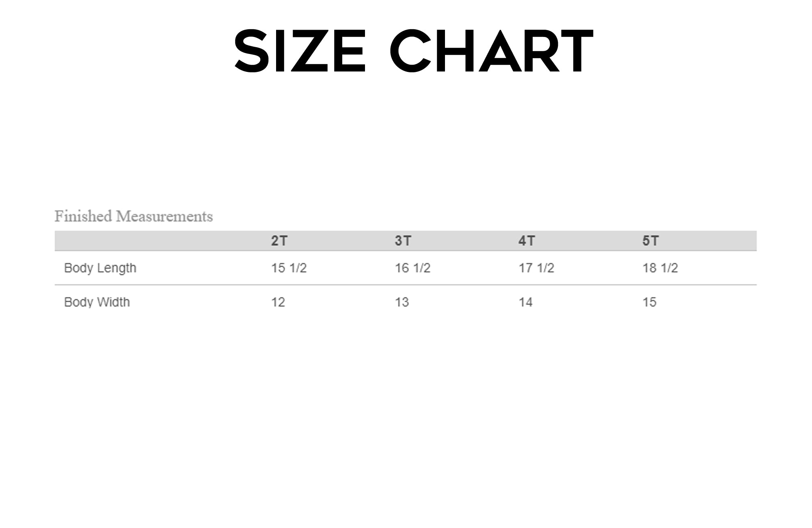This screenshot has width=812, height=528.
Task: Select the 3T column header
Action: tap(403, 241)
